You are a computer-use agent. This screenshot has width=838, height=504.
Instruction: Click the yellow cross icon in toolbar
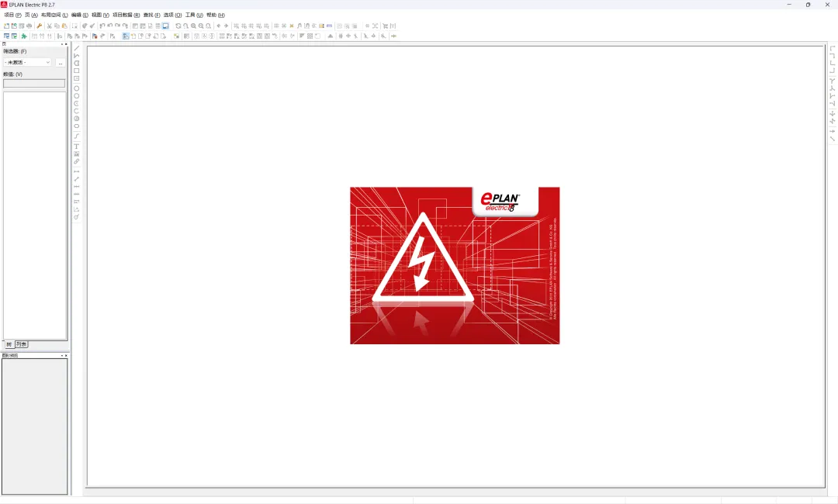(x=291, y=26)
